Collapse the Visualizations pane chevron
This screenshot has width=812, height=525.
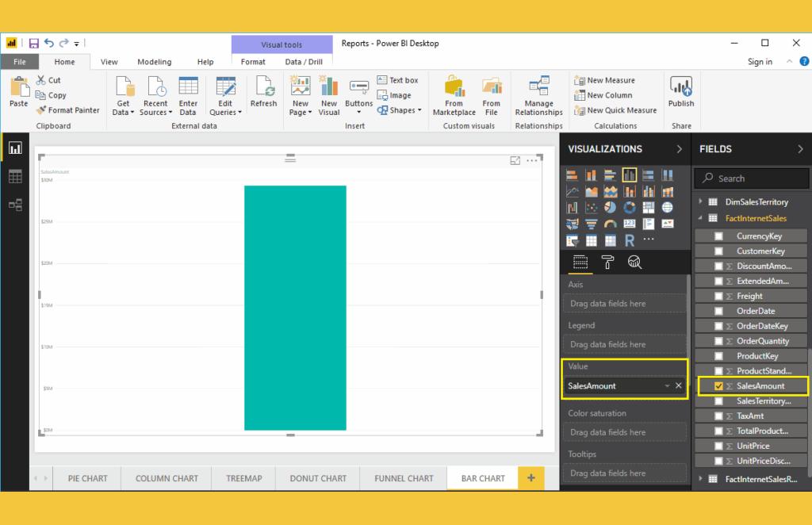(679, 149)
